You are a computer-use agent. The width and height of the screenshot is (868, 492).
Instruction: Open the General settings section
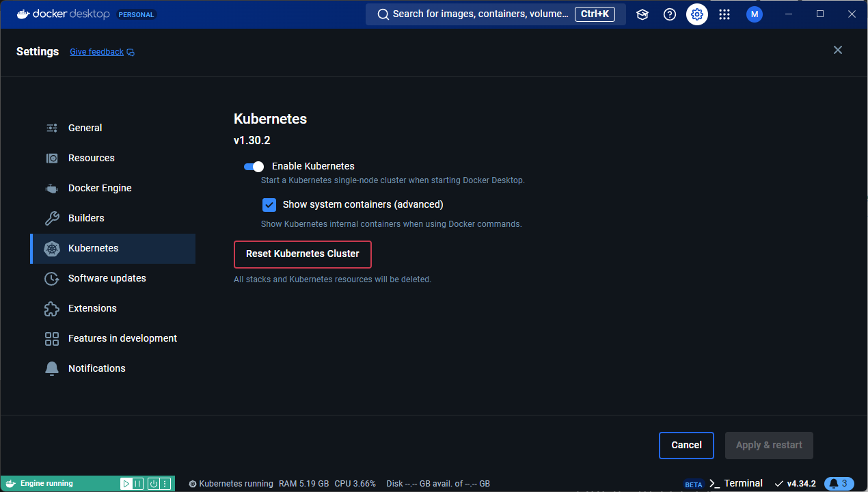pyautogui.click(x=113, y=128)
